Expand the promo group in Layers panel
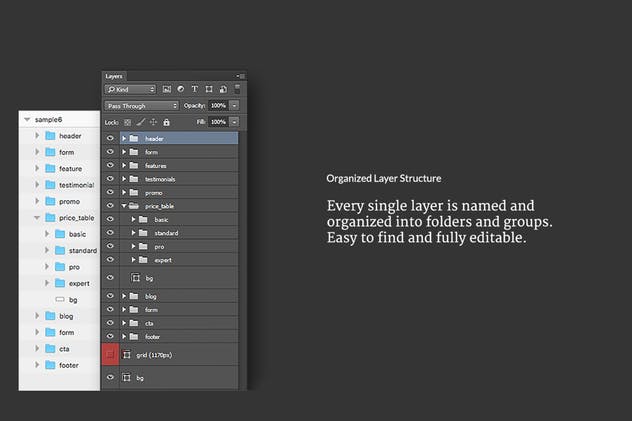 [124, 192]
